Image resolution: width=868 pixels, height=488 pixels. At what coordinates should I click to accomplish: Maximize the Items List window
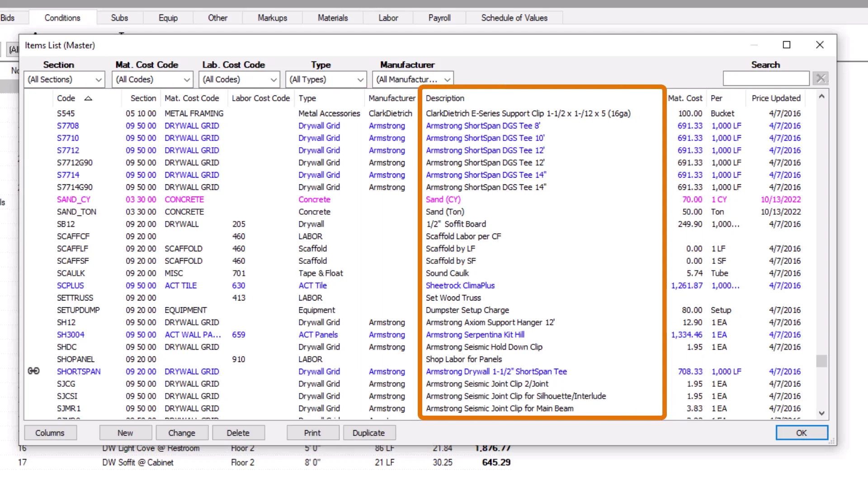click(x=787, y=45)
